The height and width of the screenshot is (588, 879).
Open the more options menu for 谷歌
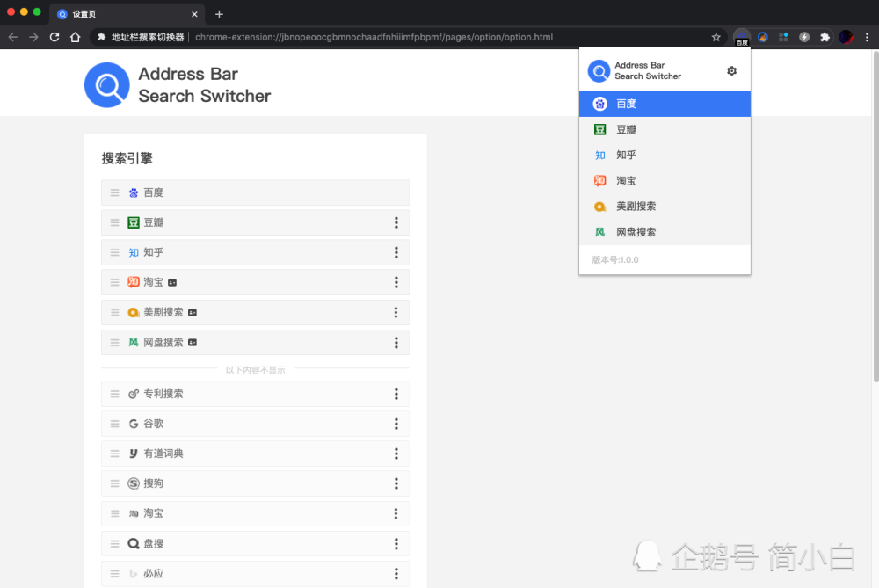(x=396, y=424)
